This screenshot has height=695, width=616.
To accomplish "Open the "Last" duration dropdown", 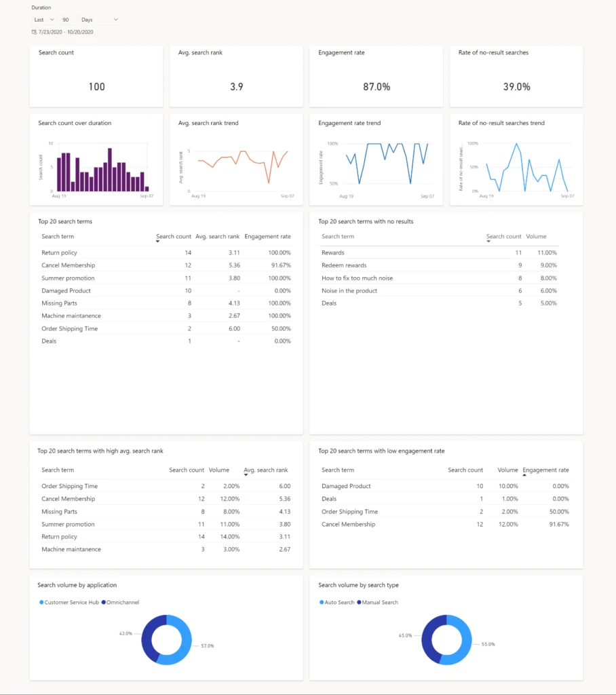I will click(x=42, y=19).
